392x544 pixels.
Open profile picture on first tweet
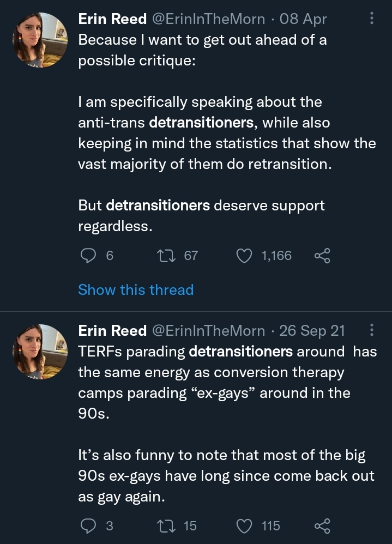(40, 40)
